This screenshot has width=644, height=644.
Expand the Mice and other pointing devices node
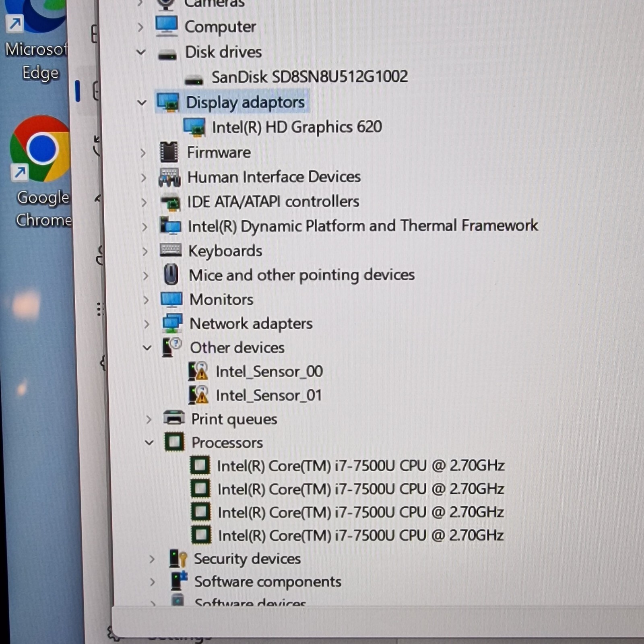click(x=146, y=276)
